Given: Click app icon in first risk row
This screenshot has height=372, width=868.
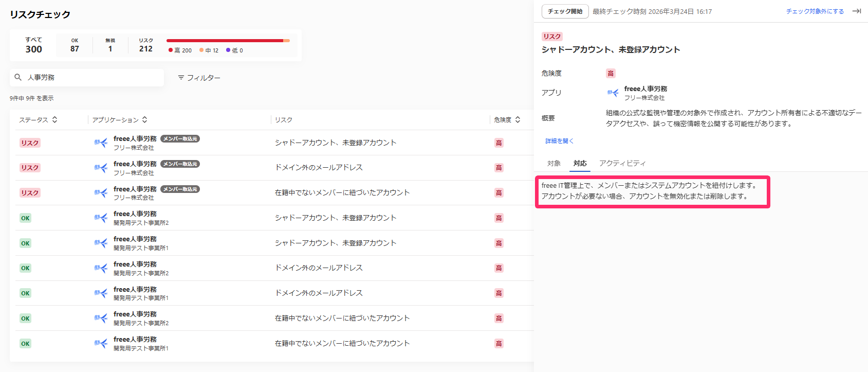Looking at the screenshot, I should [x=101, y=143].
